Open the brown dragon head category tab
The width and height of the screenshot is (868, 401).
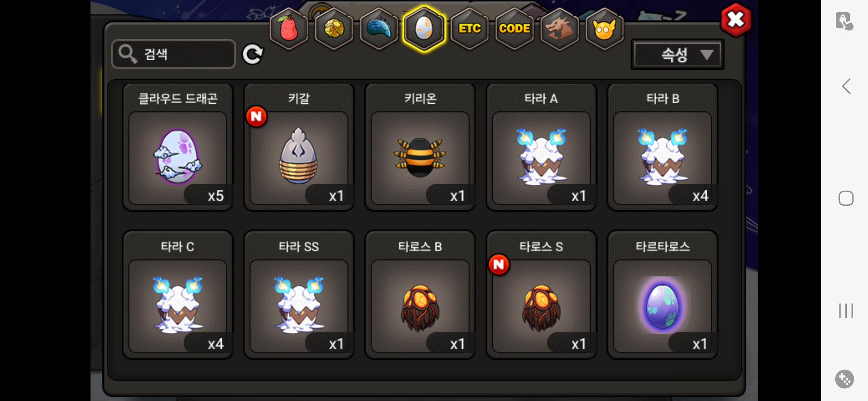coord(559,29)
